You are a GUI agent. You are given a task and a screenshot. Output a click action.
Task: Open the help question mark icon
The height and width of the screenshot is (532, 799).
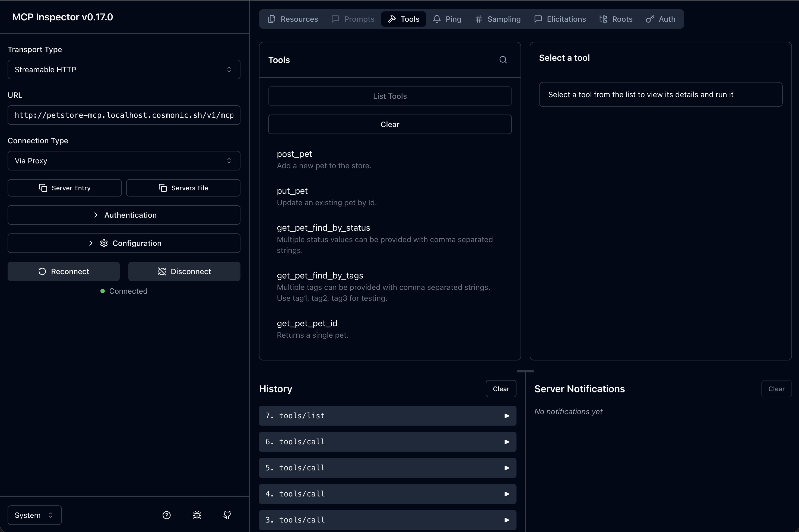coord(167,515)
